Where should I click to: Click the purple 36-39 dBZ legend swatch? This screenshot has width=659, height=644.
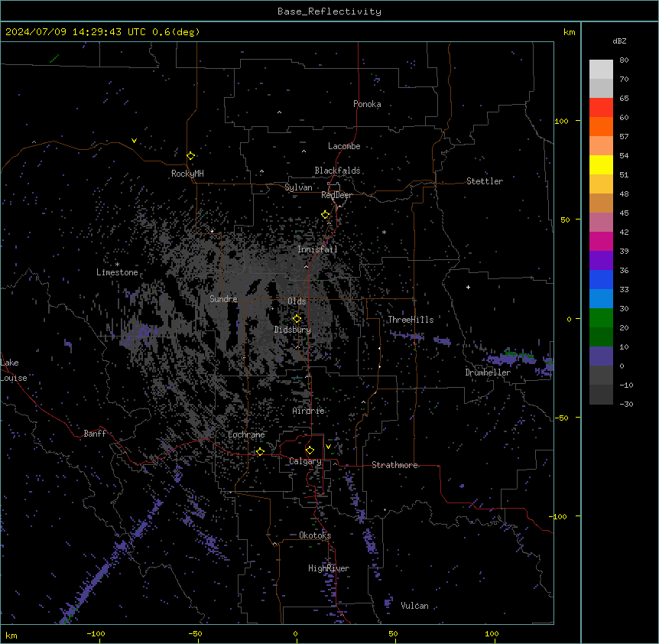point(601,261)
